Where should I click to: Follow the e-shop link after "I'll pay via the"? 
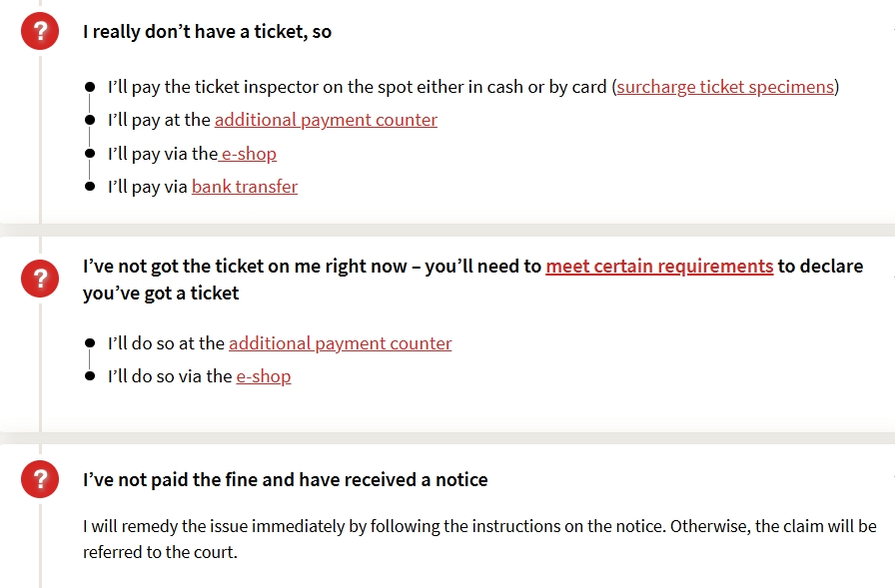249,154
